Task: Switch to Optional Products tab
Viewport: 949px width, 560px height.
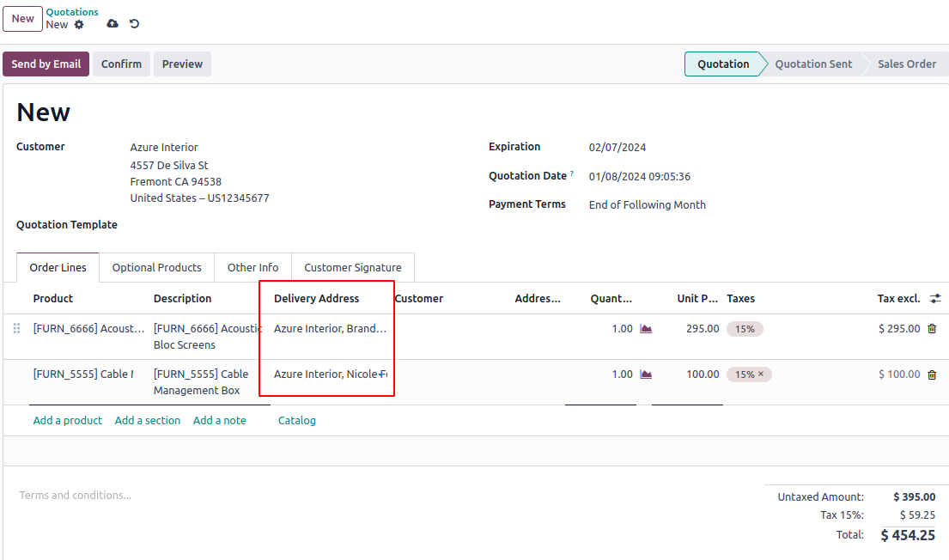Action: pos(157,268)
